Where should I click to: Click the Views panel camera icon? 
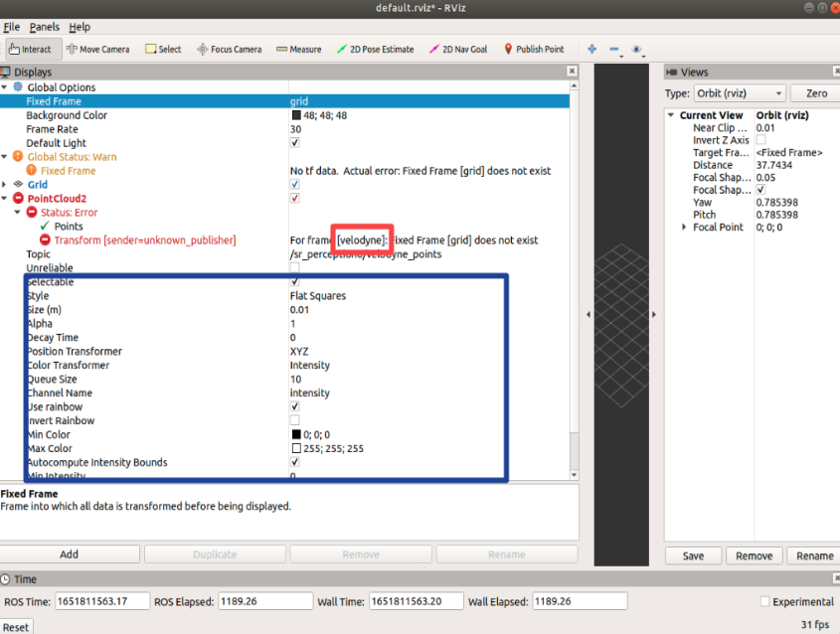[671, 72]
